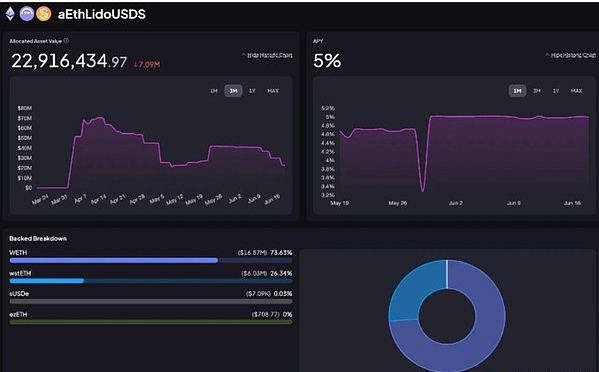
Task: Click the ($16.87M) 73.63% value
Action: 265,253
